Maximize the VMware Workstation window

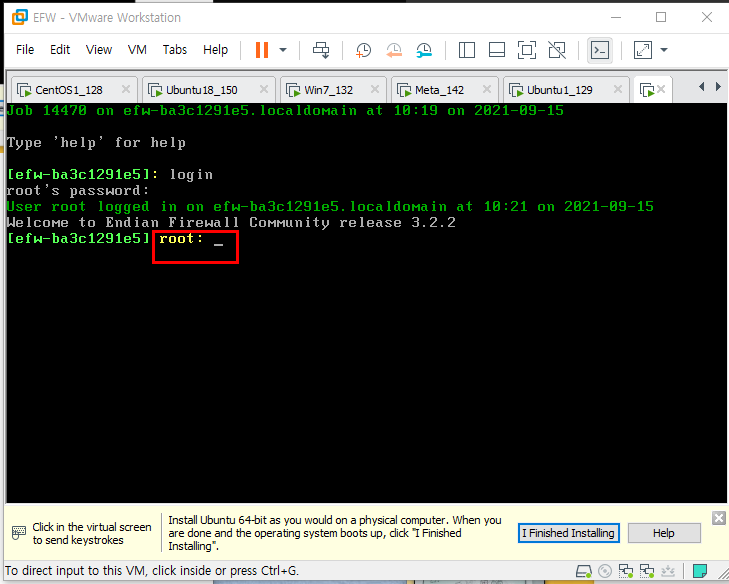tap(661, 17)
